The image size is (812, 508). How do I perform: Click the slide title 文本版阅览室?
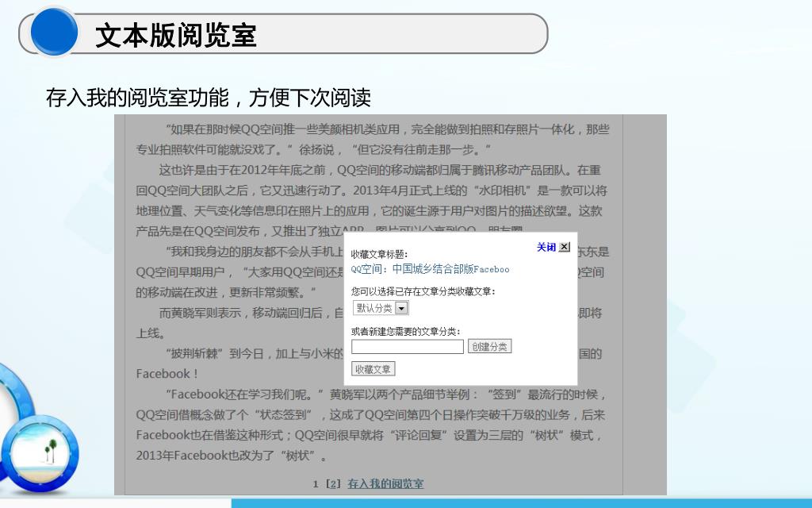point(176,36)
